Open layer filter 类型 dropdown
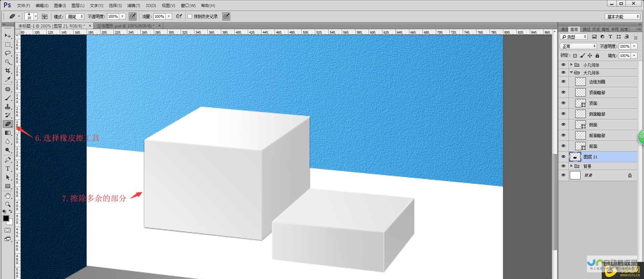This screenshot has width=644, height=279. (574, 37)
